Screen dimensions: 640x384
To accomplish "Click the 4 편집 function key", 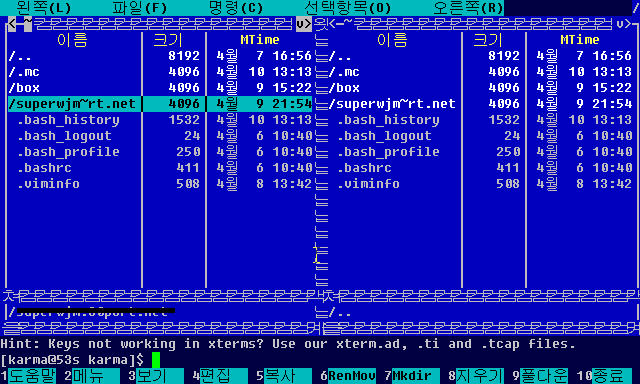I will click(220, 375).
